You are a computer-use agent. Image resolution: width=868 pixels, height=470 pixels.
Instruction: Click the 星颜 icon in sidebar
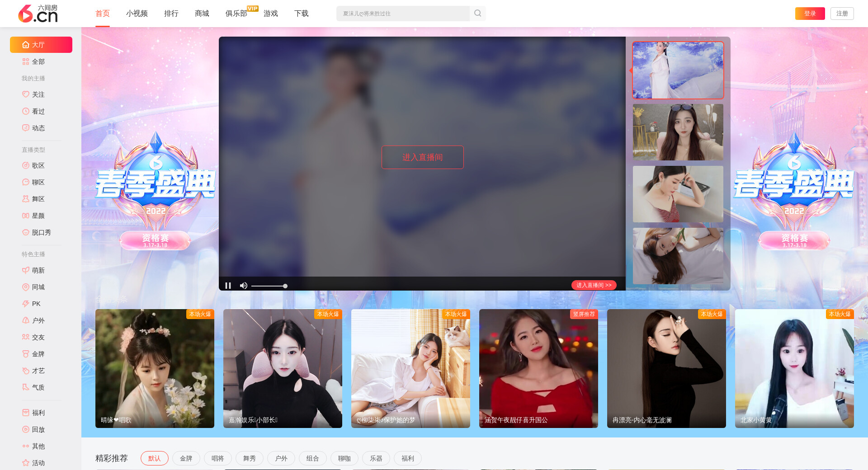pos(26,216)
